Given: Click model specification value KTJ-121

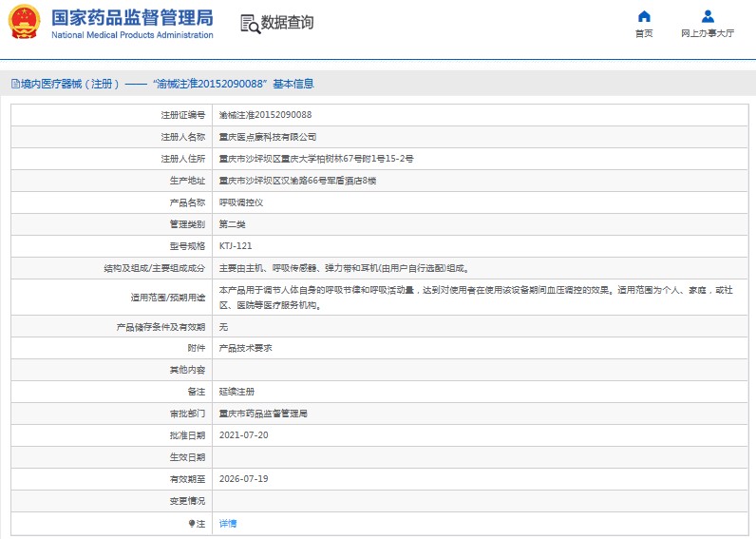Looking at the screenshot, I should point(236,245).
